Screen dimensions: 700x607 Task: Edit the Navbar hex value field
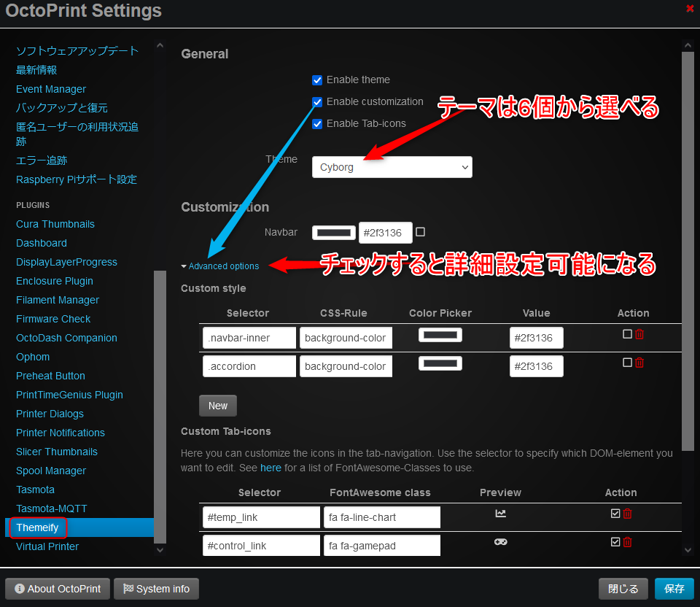click(x=385, y=233)
